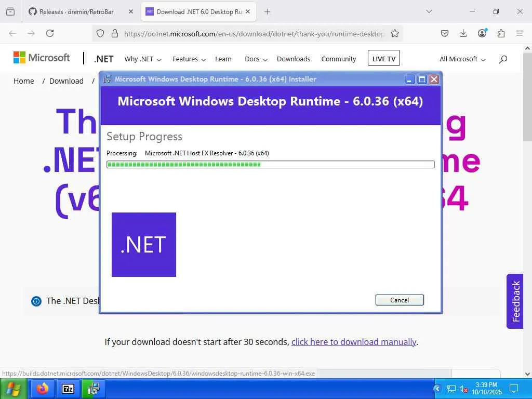
Task: Click the LIVE TV button
Action: [384, 58]
